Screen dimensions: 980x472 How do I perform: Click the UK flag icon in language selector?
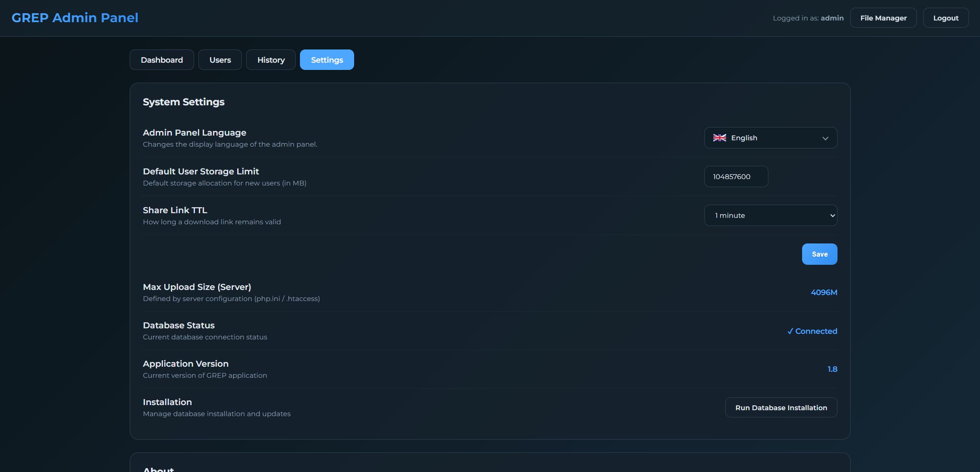[x=719, y=138]
